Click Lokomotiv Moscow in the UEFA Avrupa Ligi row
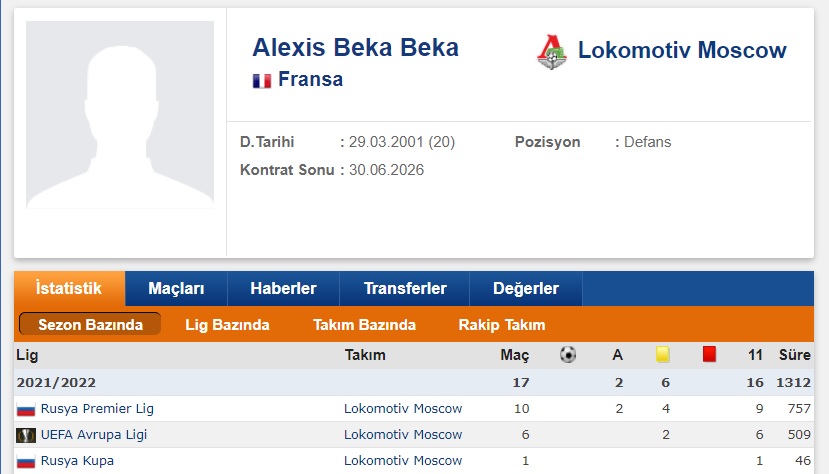 (x=403, y=434)
